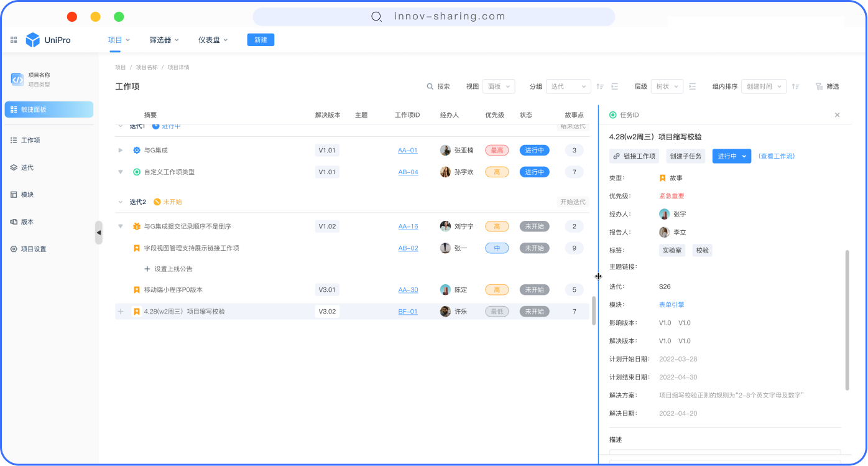The height and width of the screenshot is (466, 868).
Task: Open the 筛选 filter panel
Action: pyautogui.click(x=828, y=86)
